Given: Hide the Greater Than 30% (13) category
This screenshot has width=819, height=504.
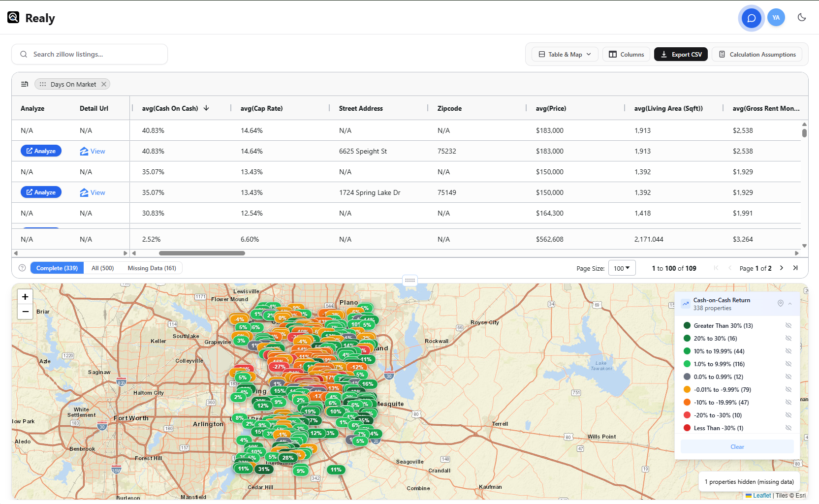Looking at the screenshot, I should tap(788, 325).
